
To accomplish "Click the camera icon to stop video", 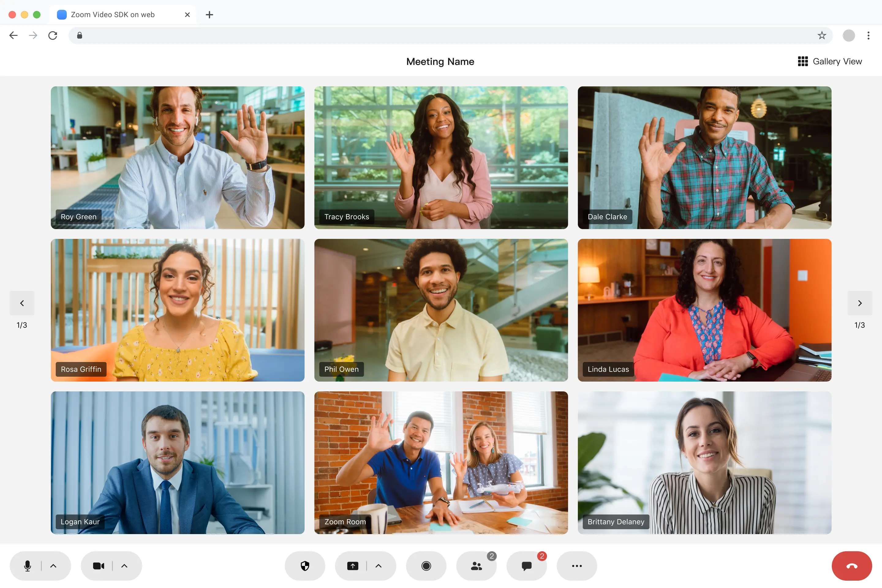I will pos(98,565).
